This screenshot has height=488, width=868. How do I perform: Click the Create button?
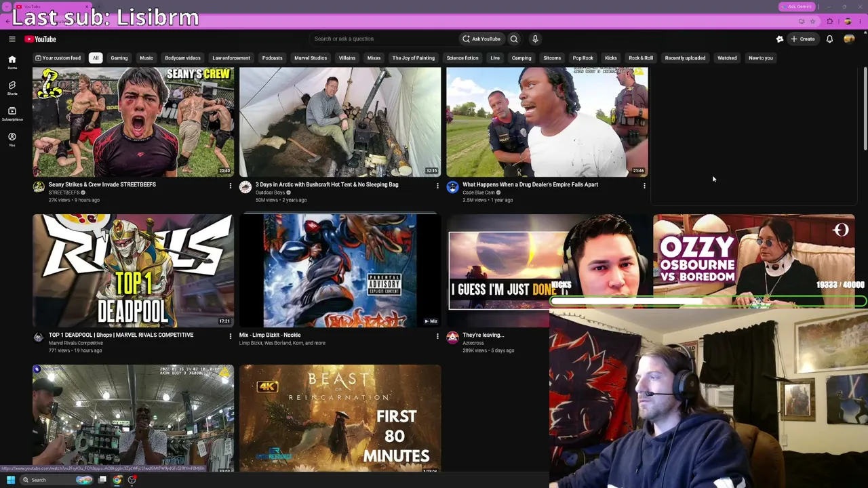click(x=803, y=39)
